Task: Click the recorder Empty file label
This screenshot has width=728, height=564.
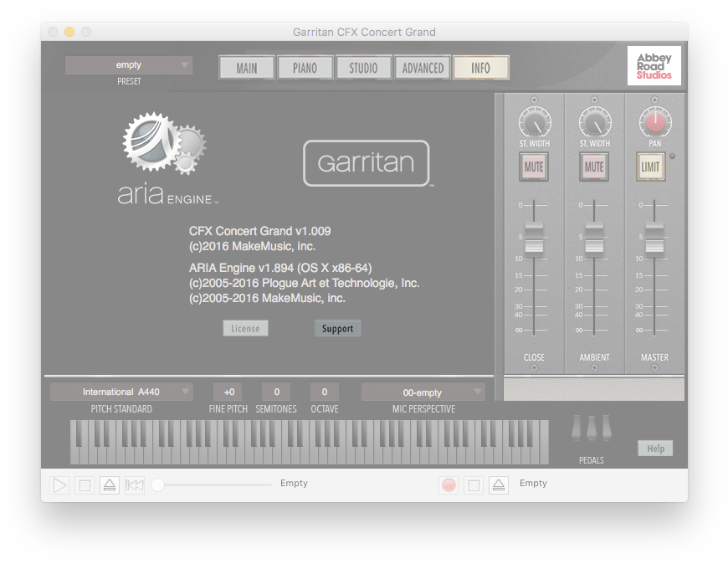Action: [533, 483]
